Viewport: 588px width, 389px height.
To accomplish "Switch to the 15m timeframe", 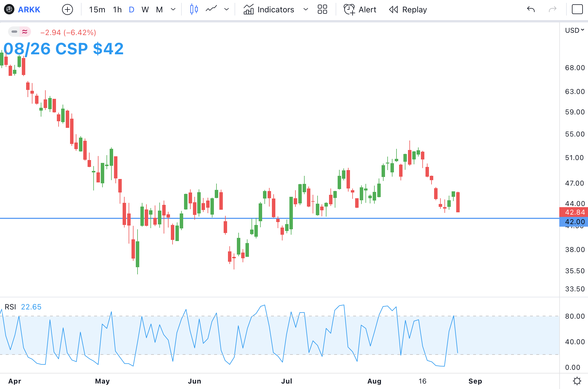I will (x=97, y=9).
